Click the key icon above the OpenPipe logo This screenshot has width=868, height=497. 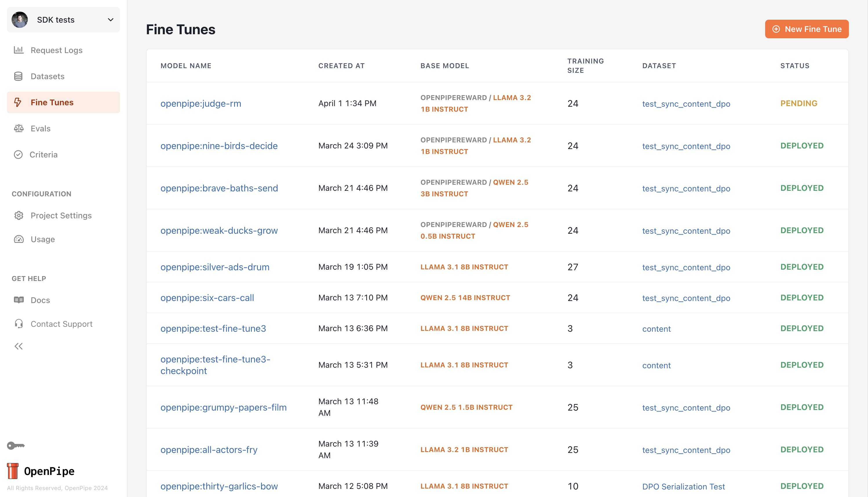pos(16,445)
